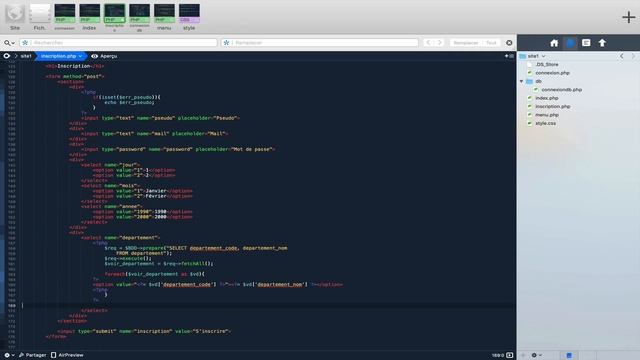Click the select name="departement" code line
Screen dimensions: 640x360
[x=120, y=238]
